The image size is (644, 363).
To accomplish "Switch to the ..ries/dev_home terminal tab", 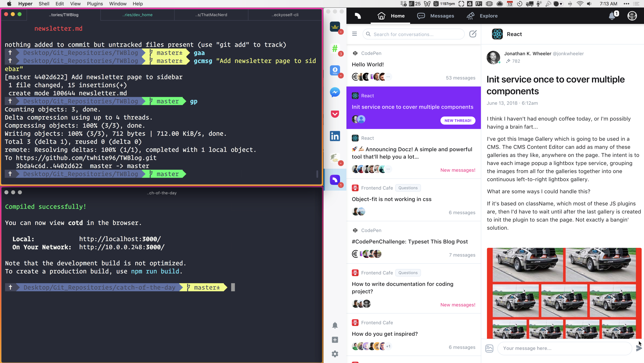I will [x=137, y=15].
